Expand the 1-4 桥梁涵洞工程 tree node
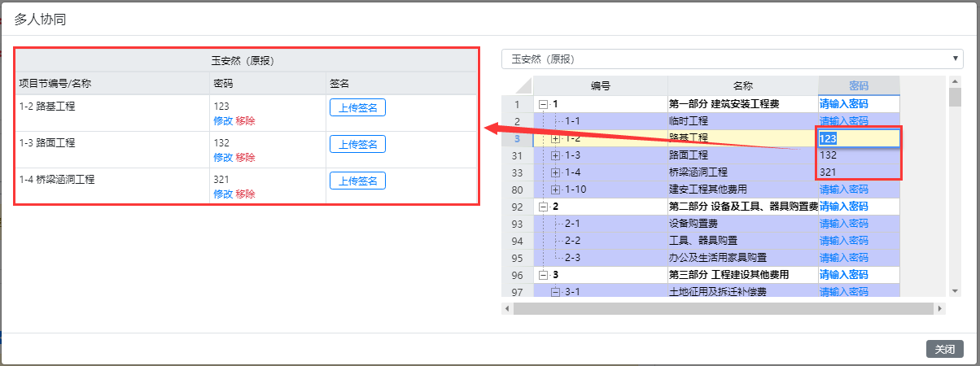This screenshot has width=980, height=366. (x=556, y=172)
